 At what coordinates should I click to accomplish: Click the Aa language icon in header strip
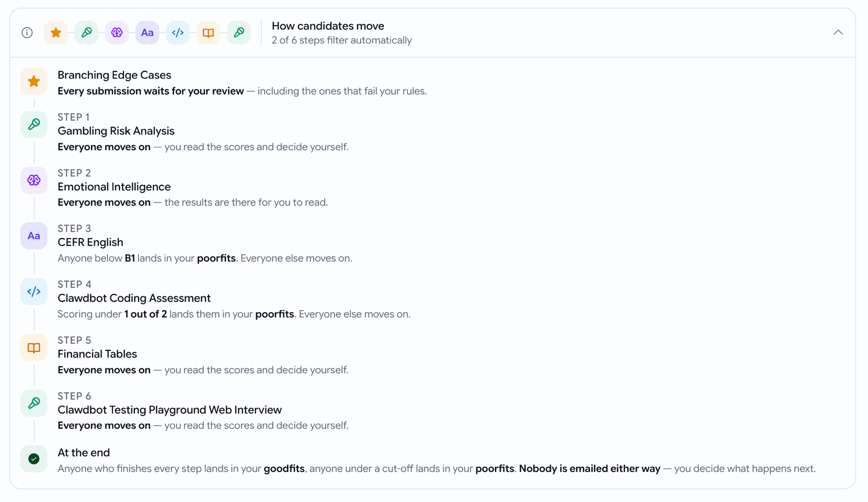tap(147, 33)
